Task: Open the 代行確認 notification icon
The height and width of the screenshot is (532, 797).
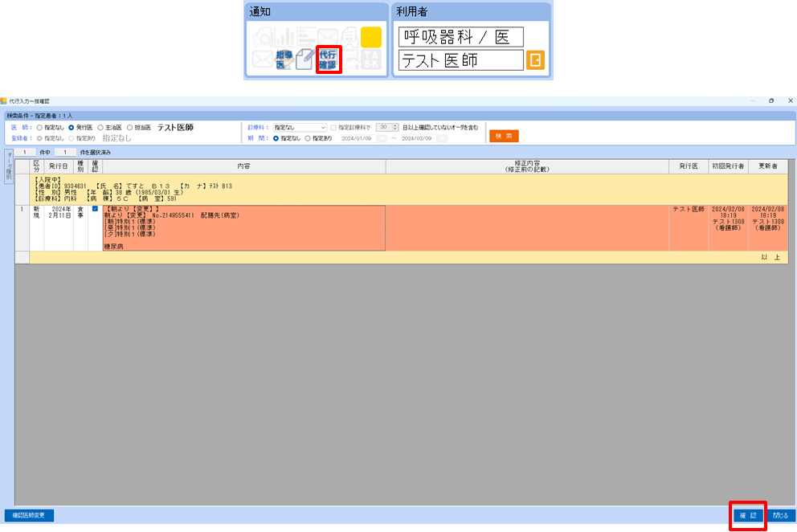Action: pos(328,59)
